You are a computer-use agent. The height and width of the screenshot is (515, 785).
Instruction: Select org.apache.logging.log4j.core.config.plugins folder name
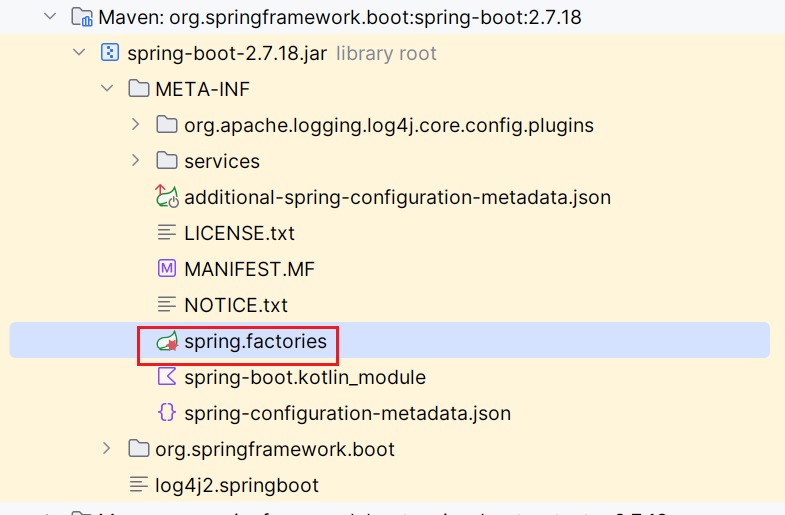coord(389,126)
